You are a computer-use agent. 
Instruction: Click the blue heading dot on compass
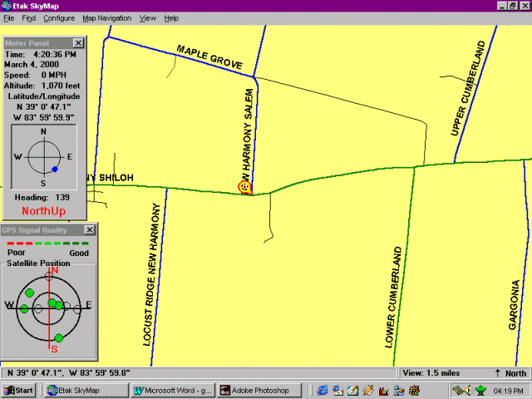pos(55,169)
